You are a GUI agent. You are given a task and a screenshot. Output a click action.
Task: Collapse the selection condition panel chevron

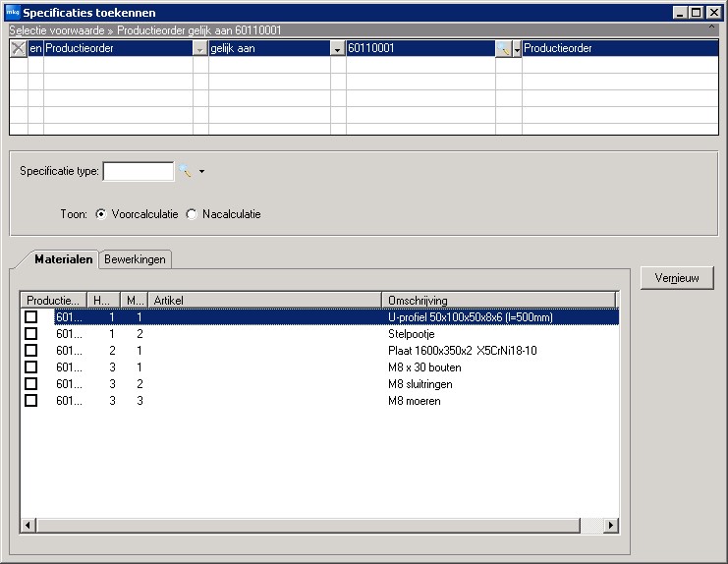point(711,28)
